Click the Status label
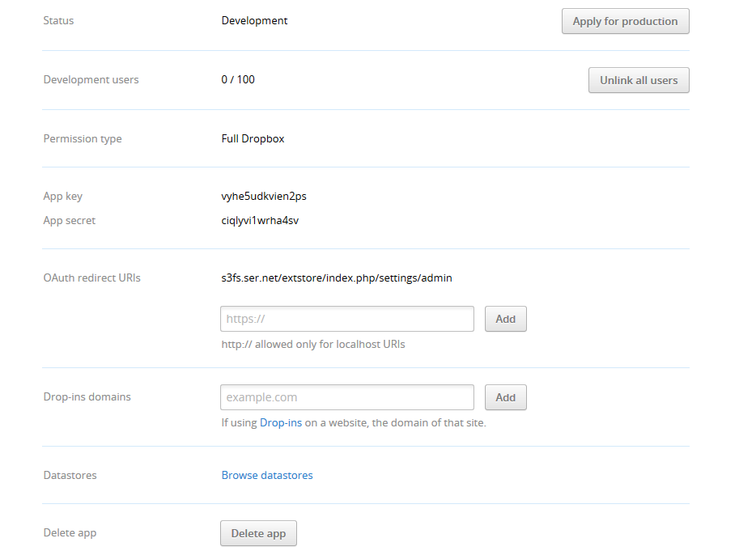The height and width of the screenshot is (551, 756). [x=58, y=21]
